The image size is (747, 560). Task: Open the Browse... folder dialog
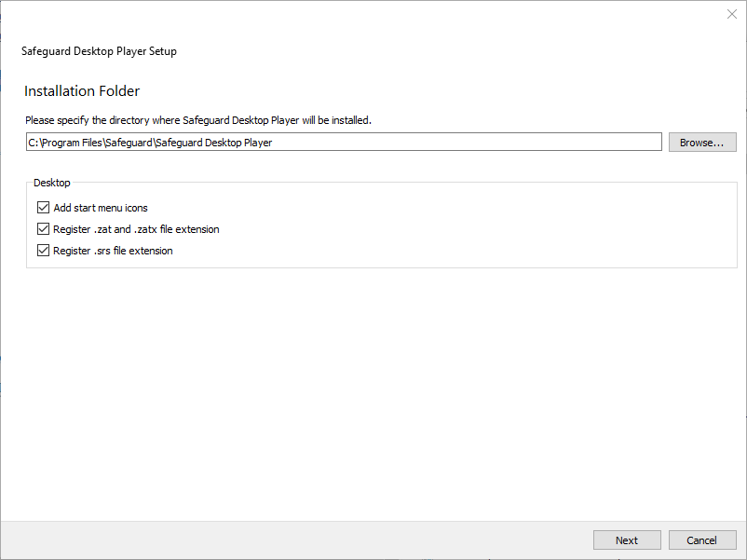click(702, 143)
